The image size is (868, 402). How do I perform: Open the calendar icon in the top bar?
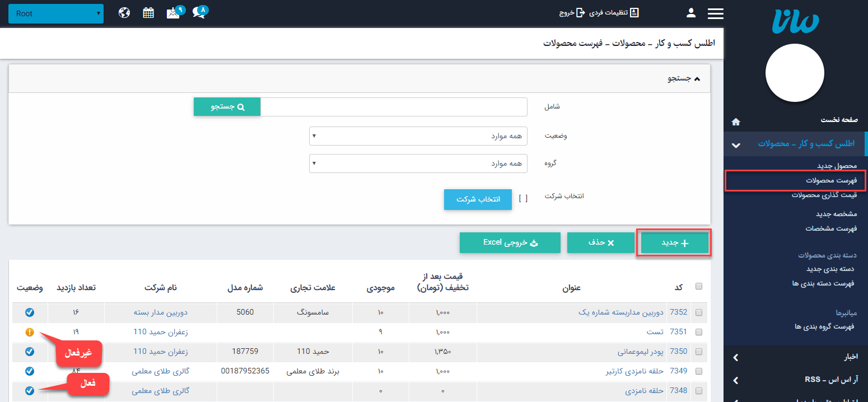coord(148,12)
